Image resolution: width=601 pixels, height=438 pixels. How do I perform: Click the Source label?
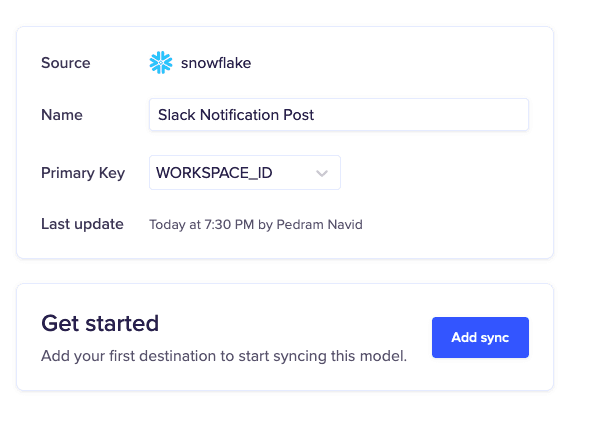66,63
